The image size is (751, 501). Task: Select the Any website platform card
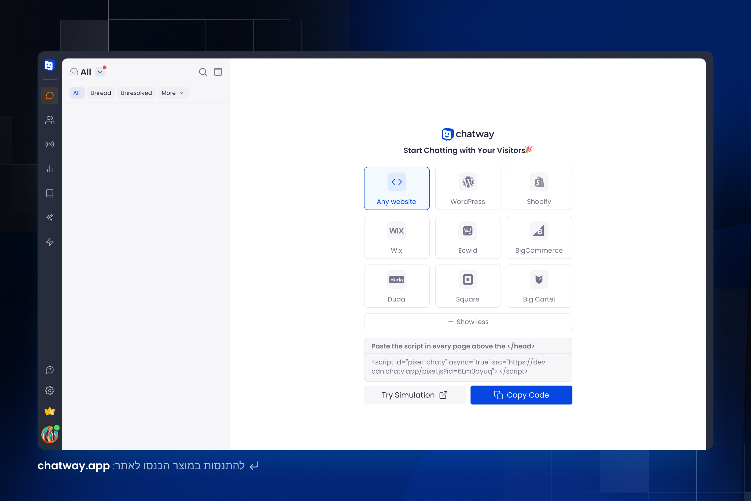tap(397, 188)
